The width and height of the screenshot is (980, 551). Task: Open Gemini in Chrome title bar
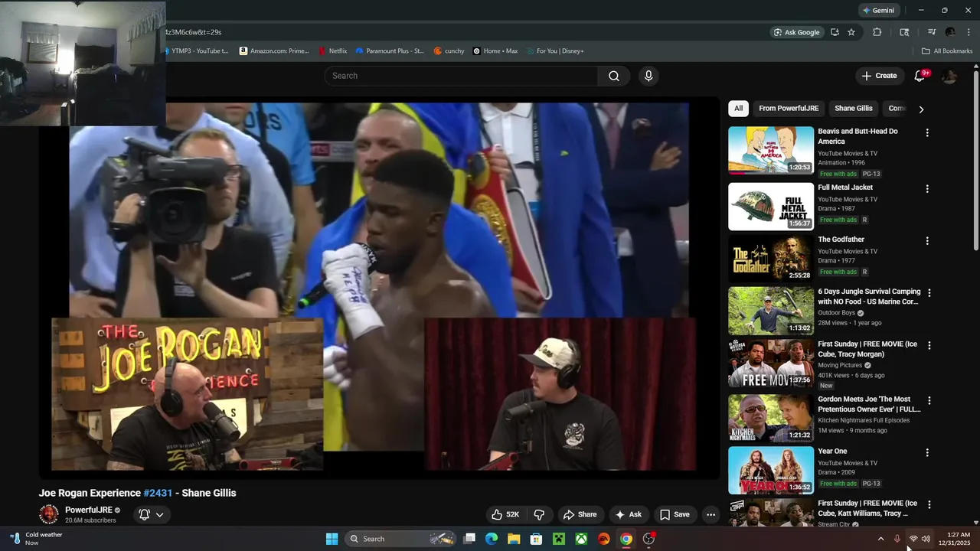pyautogui.click(x=878, y=11)
